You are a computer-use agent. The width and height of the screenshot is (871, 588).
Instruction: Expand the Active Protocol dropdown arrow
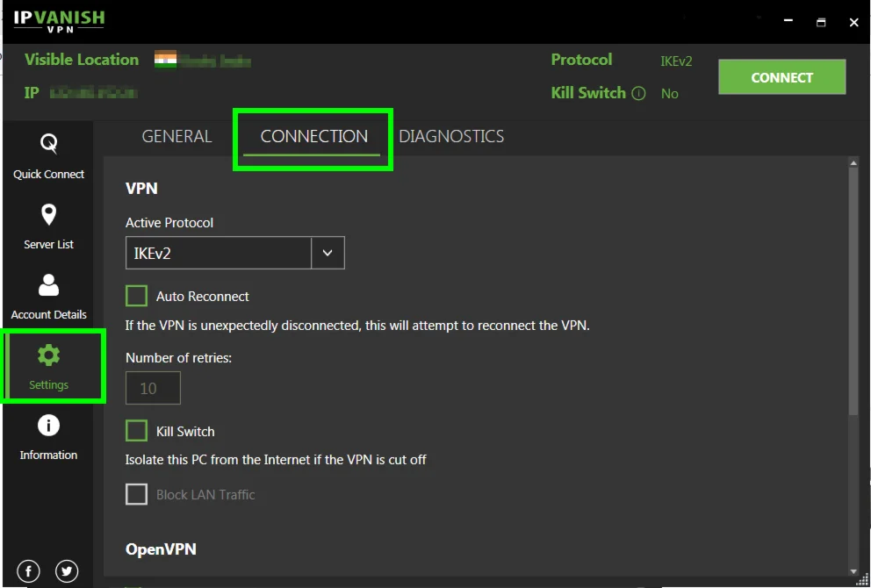pos(328,253)
